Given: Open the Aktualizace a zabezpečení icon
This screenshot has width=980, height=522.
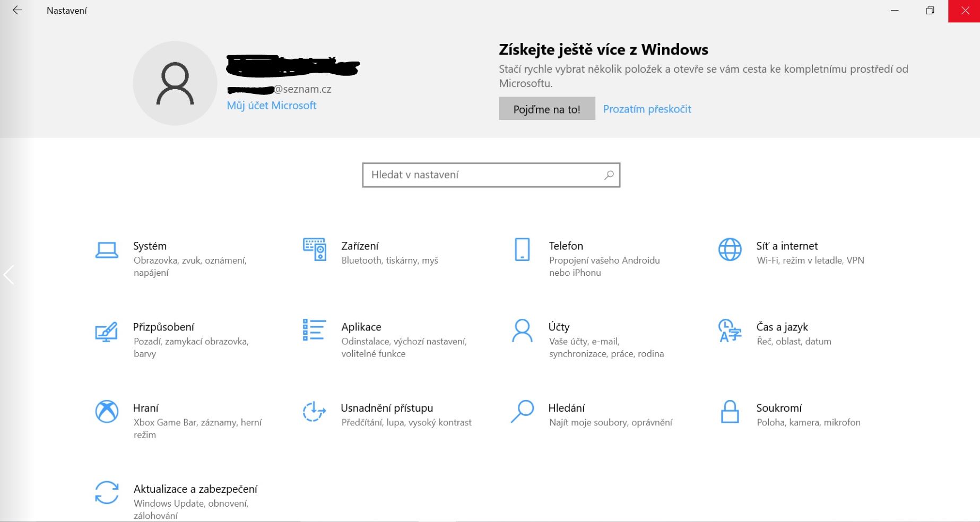Looking at the screenshot, I should coord(107,492).
